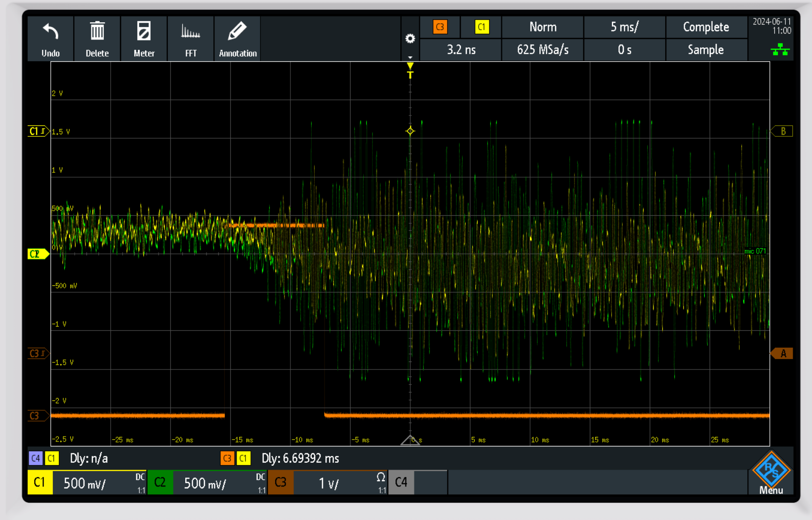
Task: Select the C3 trigger source label
Action: (x=440, y=27)
